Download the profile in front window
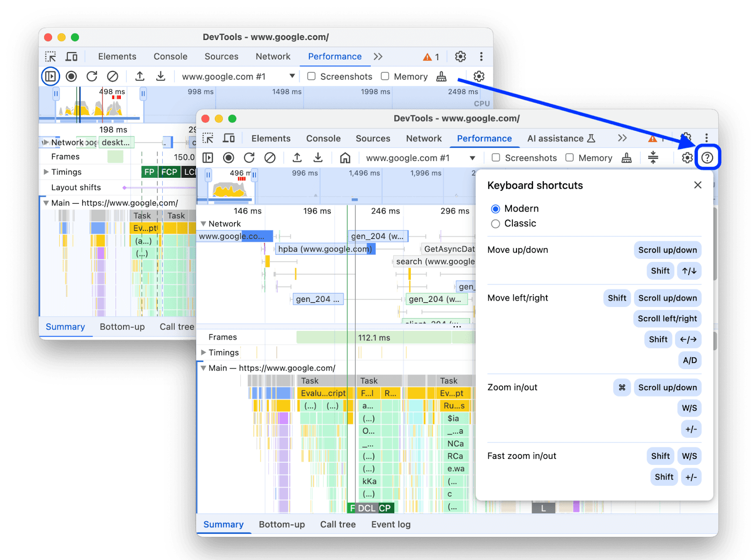752x560 pixels. click(318, 158)
